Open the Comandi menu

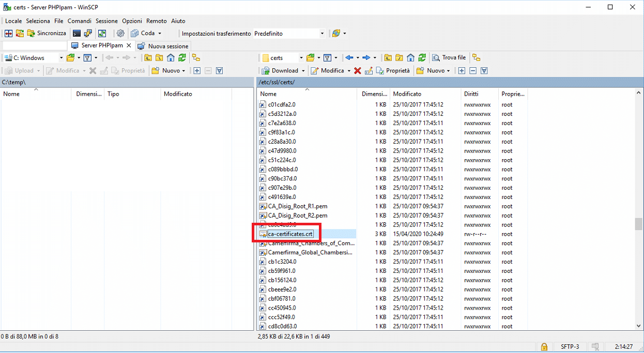pos(79,21)
